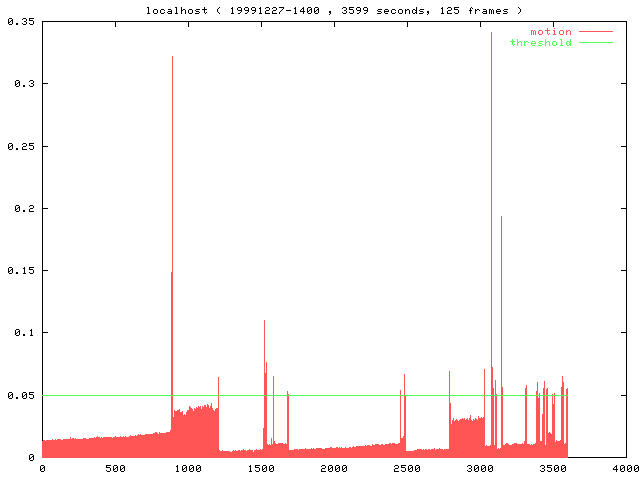Click the y-axis label 0.2
This screenshot has height=480, width=640.
22,208
